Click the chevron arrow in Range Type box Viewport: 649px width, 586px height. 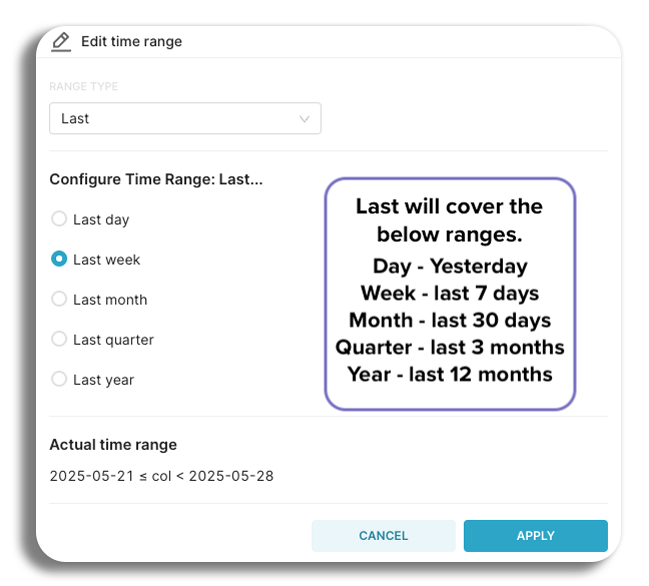(305, 119)
